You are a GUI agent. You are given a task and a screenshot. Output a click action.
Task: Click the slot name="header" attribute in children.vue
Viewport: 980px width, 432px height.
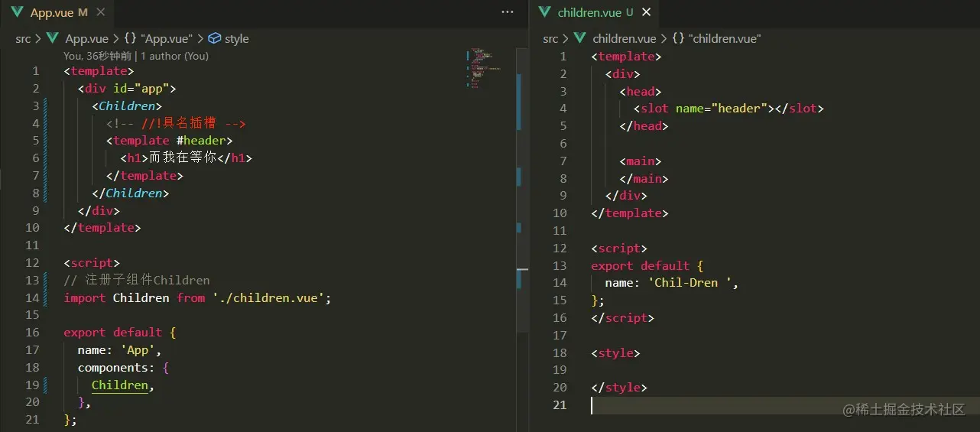pos(722,109)
